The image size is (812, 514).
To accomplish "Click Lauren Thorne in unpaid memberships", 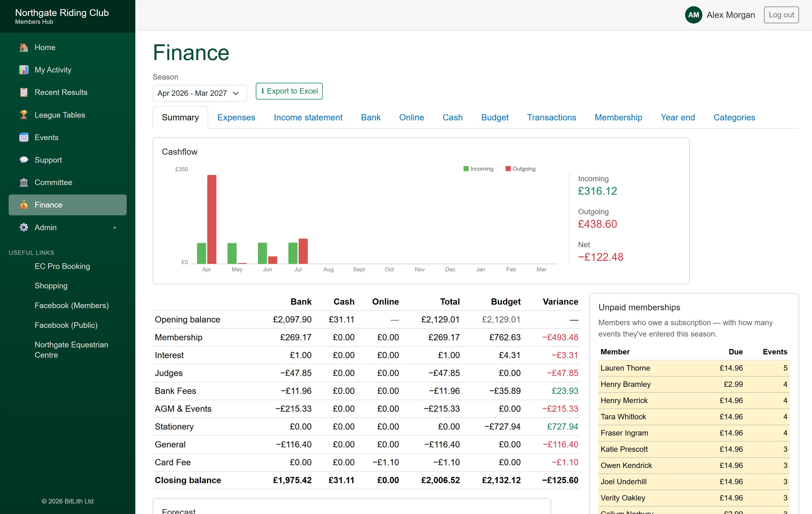I will tap(625, 368).
